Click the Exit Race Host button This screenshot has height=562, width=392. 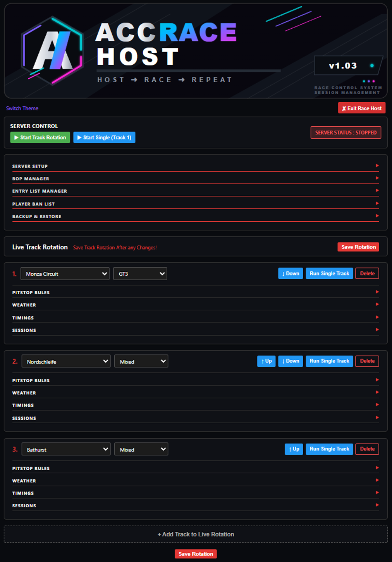coord(362,108)
